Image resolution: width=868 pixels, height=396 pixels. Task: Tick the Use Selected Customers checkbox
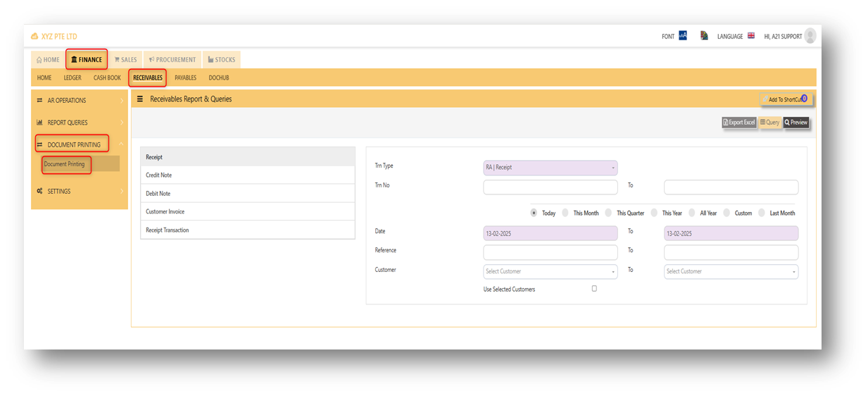tap(594, 288)
